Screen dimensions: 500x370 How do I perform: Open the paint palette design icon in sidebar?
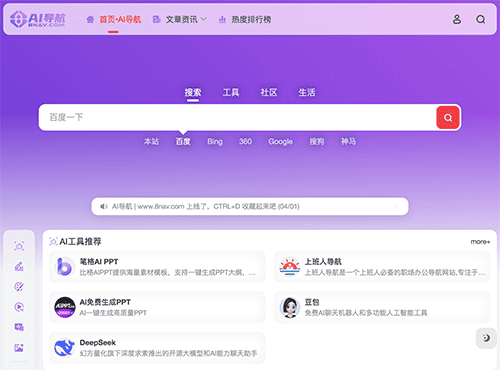[19, 287]
